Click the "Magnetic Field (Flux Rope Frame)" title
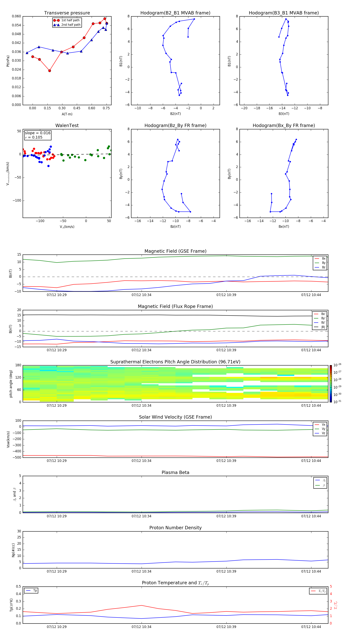The width and height of the screenshot is (351, 644). tap(175, 307)
